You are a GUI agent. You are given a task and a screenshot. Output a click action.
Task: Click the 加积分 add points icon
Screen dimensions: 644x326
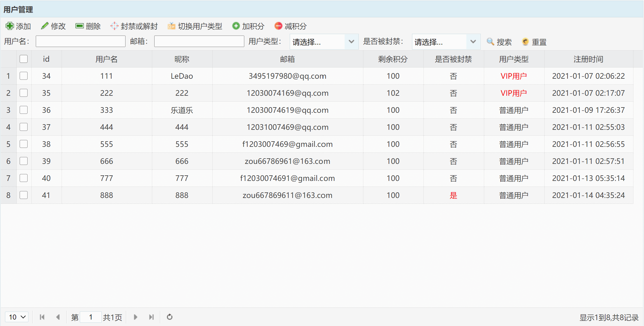[x=236, y=26]
